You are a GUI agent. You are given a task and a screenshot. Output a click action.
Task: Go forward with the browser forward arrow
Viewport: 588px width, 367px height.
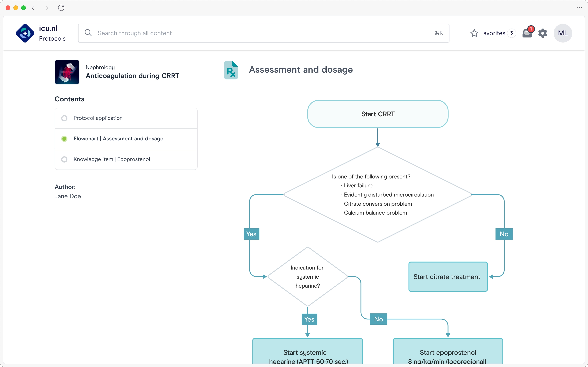(x=47, y=8)
